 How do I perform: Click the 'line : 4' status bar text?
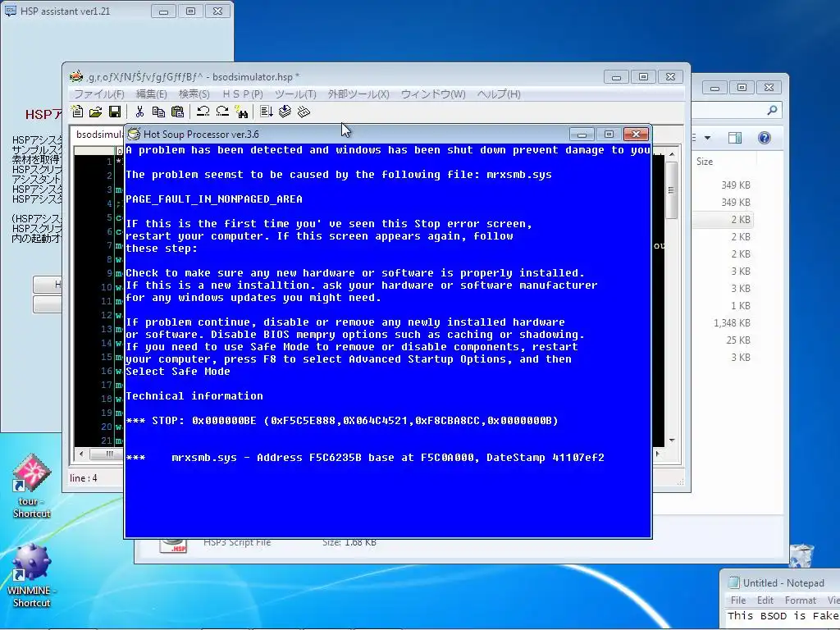pyautogui.click(x=84, y=478)
